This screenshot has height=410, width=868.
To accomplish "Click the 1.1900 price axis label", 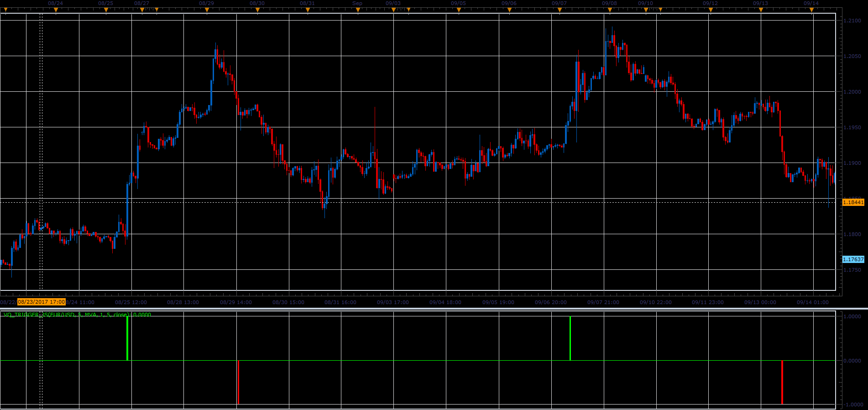I will 852,163.
